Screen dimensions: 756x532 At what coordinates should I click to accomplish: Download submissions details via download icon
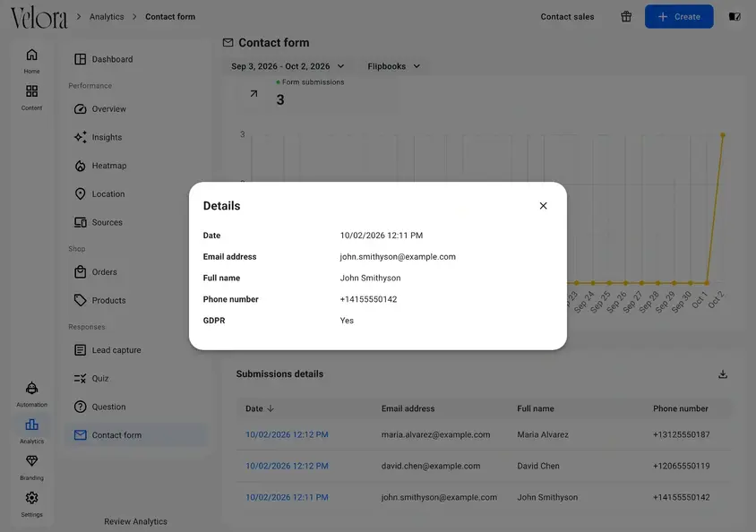coord(722,374)
